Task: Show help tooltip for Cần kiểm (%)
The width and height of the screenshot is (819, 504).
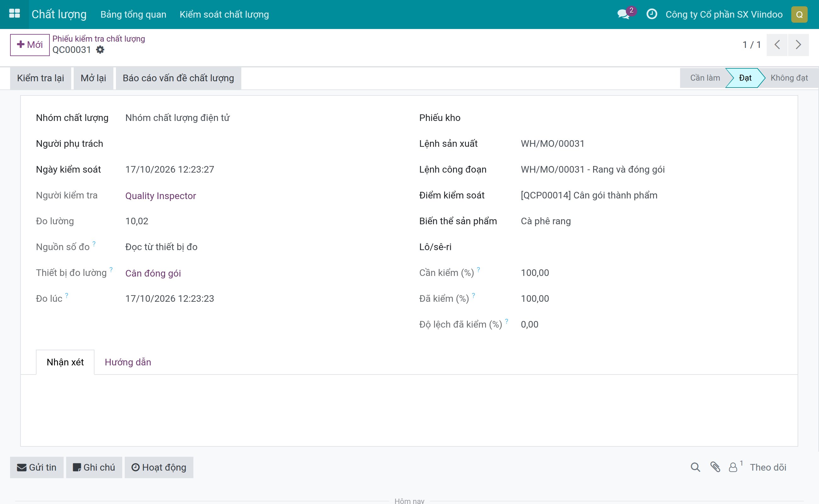Action: point(478,269)
